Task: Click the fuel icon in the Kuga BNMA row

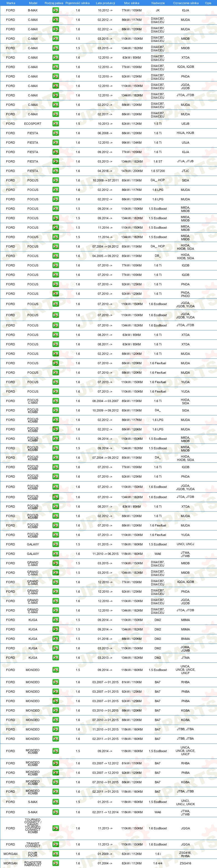Action: 55,638
